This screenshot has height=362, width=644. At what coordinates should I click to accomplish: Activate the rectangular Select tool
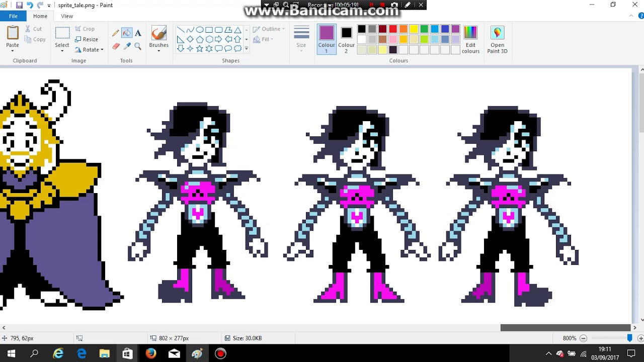pos(62,33)
